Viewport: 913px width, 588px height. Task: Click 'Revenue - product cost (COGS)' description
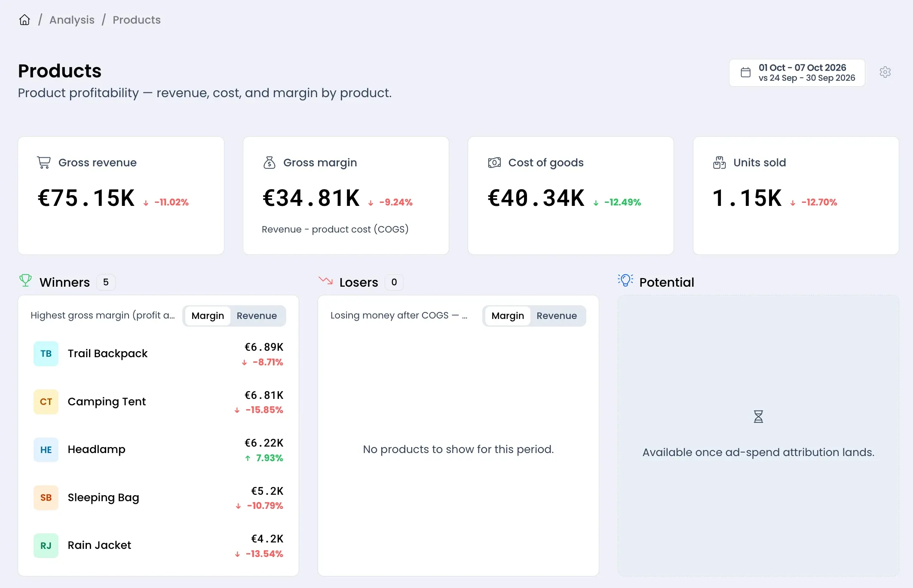335,229
